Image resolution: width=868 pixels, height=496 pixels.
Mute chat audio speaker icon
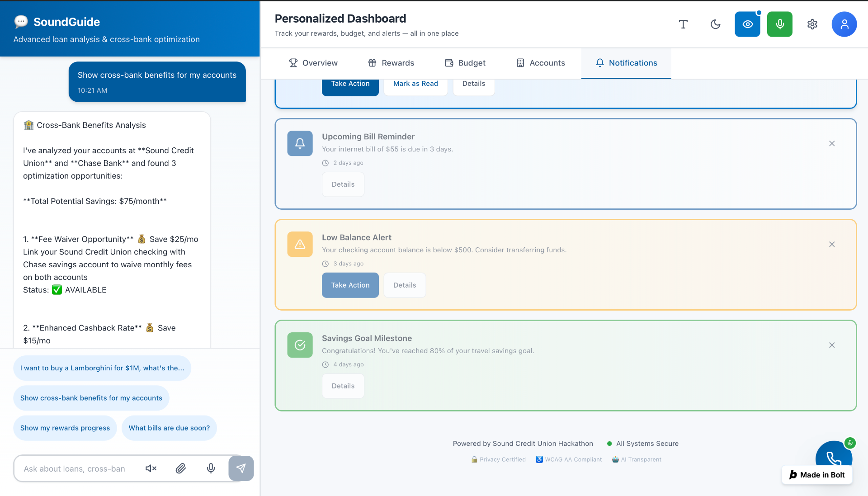(x=151, y=468)
